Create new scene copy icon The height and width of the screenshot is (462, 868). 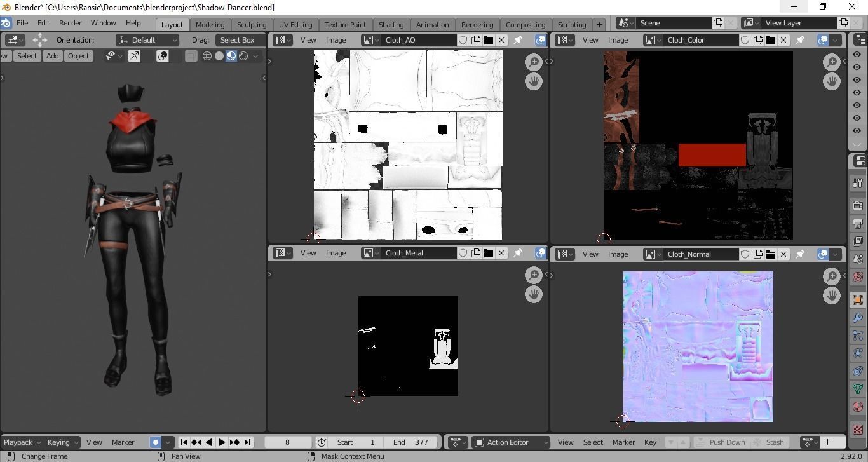[x=718, y=23]
